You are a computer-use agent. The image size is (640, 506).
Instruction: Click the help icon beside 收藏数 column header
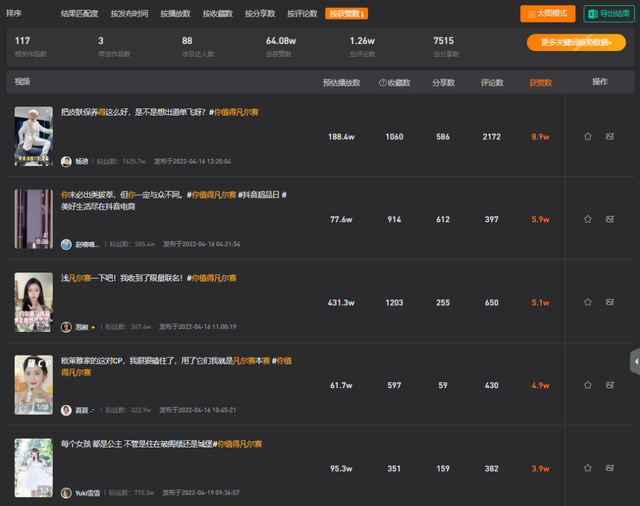(x=383, y=82)
